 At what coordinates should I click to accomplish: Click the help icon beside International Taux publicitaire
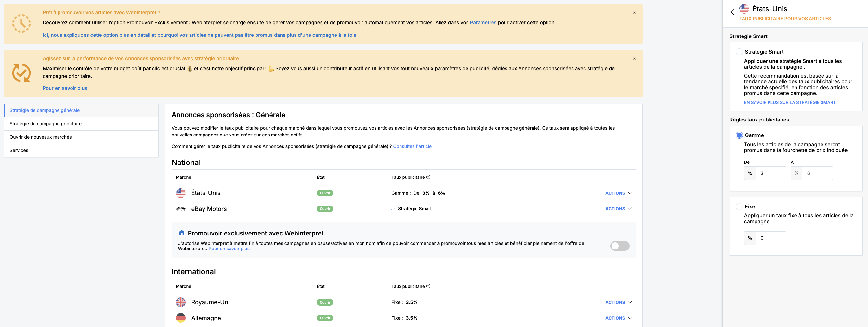tap(428, 286)
